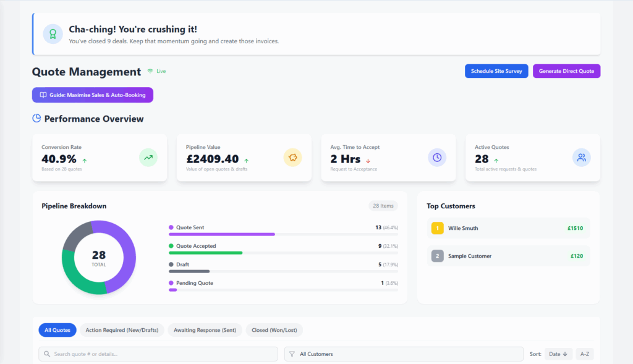Select the Wille Smuth top customer row
Screen dimensions: 633x364
click(x=508, y=228)
